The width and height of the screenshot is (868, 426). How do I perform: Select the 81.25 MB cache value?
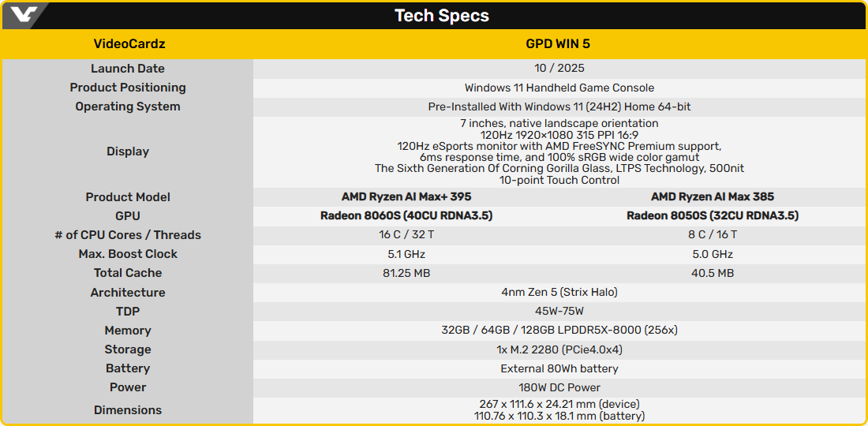406,273
